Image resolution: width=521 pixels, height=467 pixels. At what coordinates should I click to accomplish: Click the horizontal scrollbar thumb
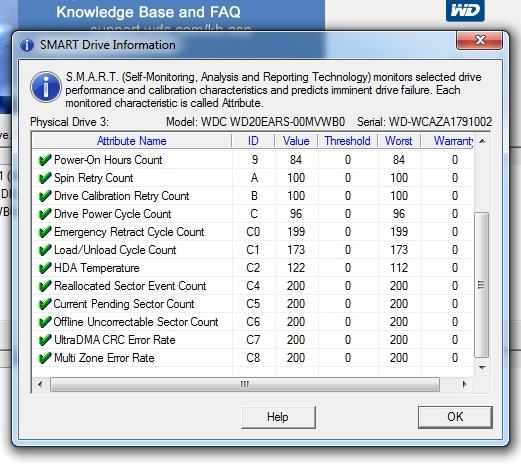[x=245, y=384]
